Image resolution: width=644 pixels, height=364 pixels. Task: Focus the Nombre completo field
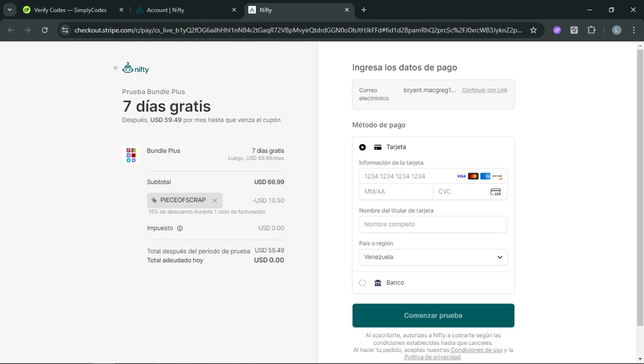(433, 224)
